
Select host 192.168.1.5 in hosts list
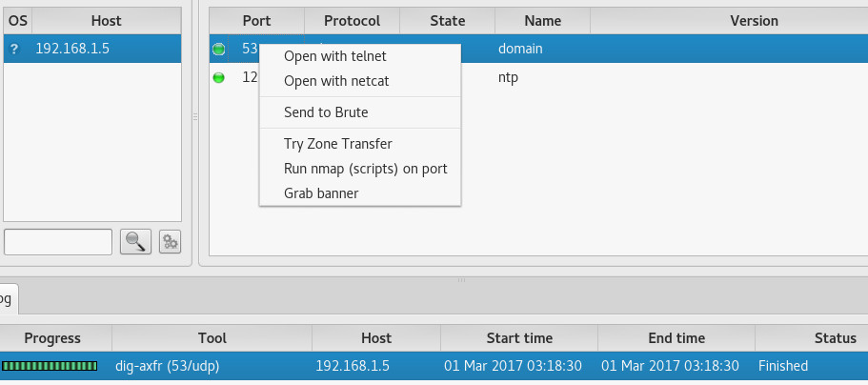[x=72, y=49]
